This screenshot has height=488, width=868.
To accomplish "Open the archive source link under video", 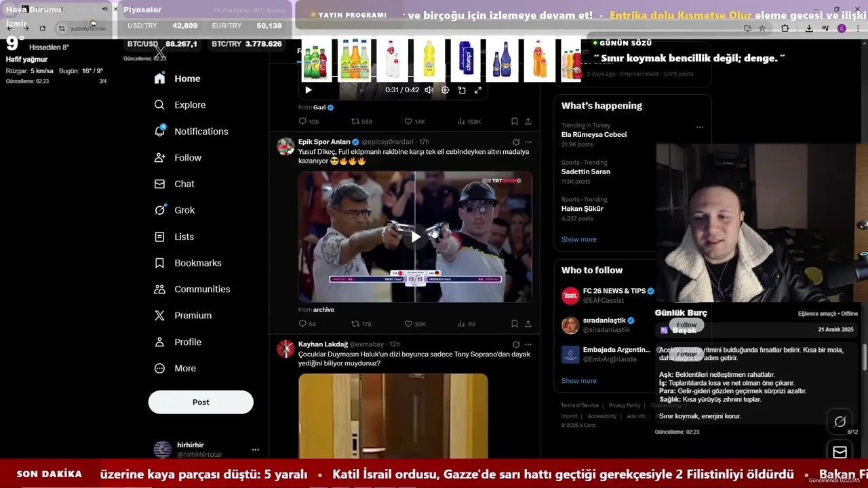I will coord(323,310).
